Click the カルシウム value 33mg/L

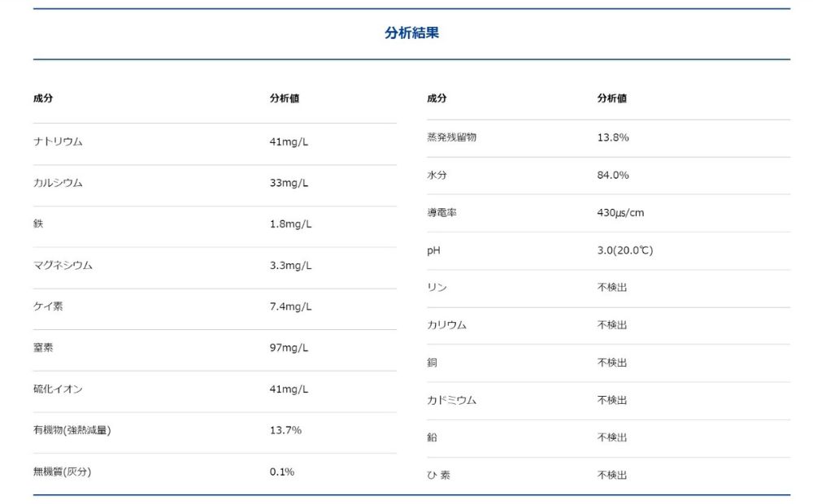click(x=289, y=183)
